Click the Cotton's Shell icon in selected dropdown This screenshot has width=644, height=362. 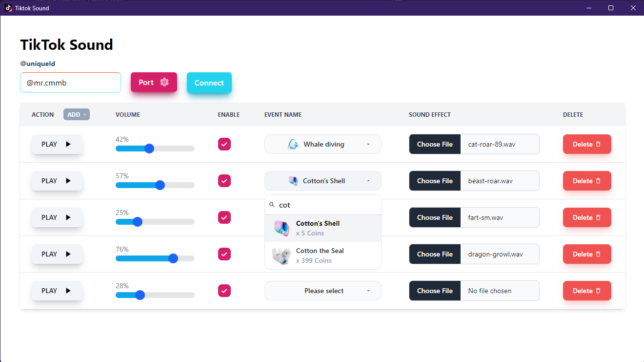(x=293, y=181)
